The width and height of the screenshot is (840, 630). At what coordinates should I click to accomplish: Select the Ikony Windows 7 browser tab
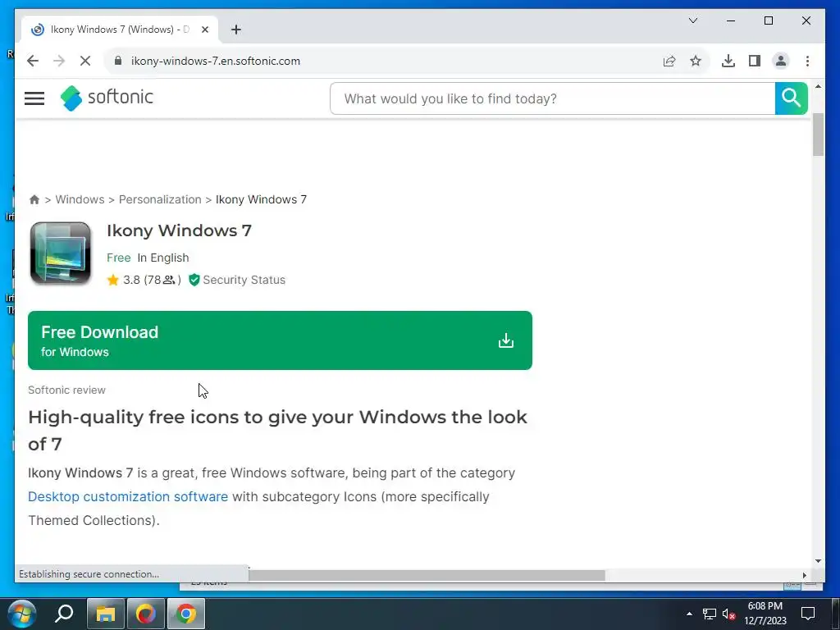pos(120,30)
